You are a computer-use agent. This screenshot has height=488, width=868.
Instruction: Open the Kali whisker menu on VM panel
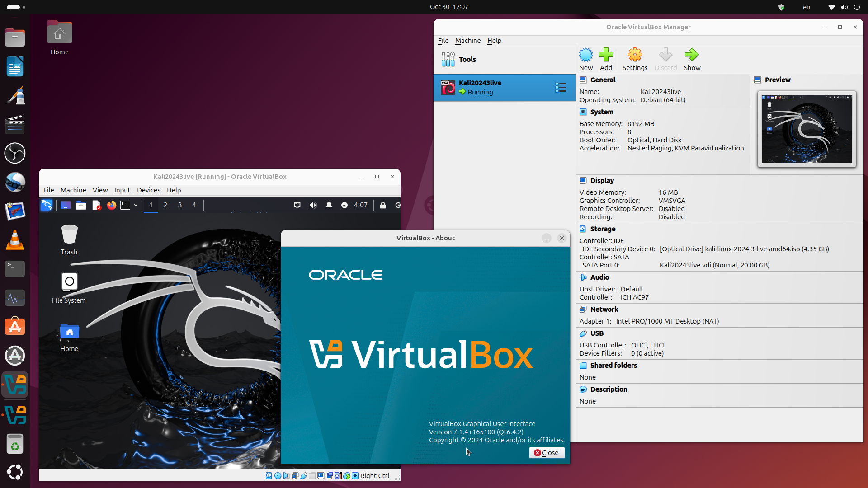[x=46, y=205]
